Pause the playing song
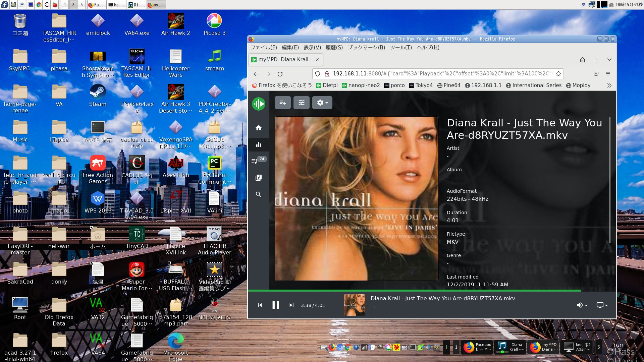644x362 pixels. tap(275, 305)
